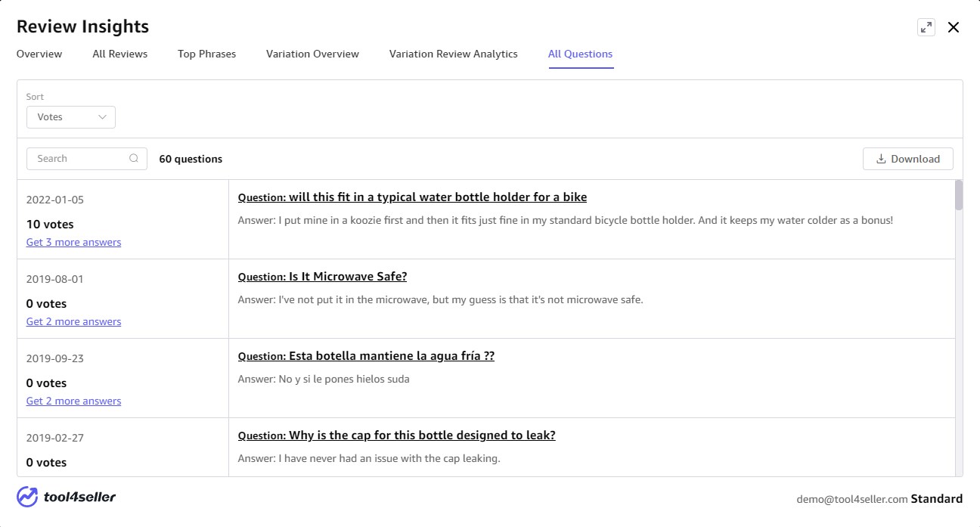The image size is (980, 527).
Task: Click the demo@tool4seller.com account email
Action: point(851,499)
